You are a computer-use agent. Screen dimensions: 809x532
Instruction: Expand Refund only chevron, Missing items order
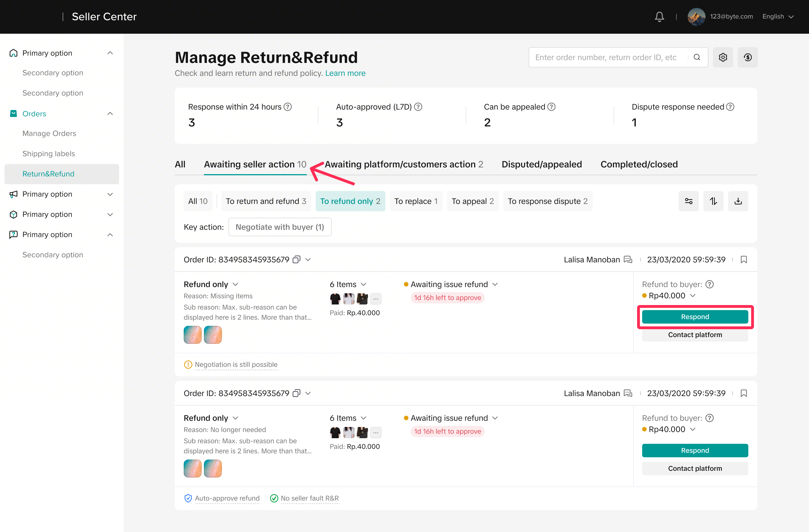coord(235,284)
